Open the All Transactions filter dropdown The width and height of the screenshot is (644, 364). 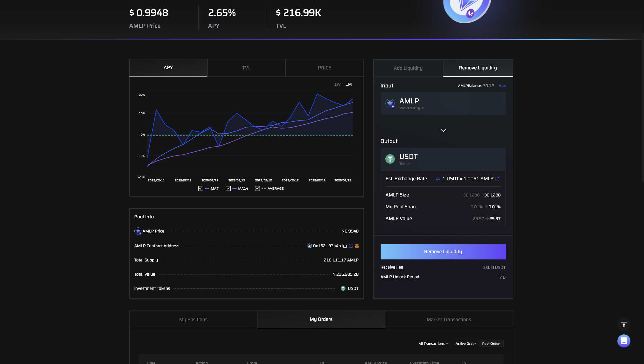[x=433, y=344]
